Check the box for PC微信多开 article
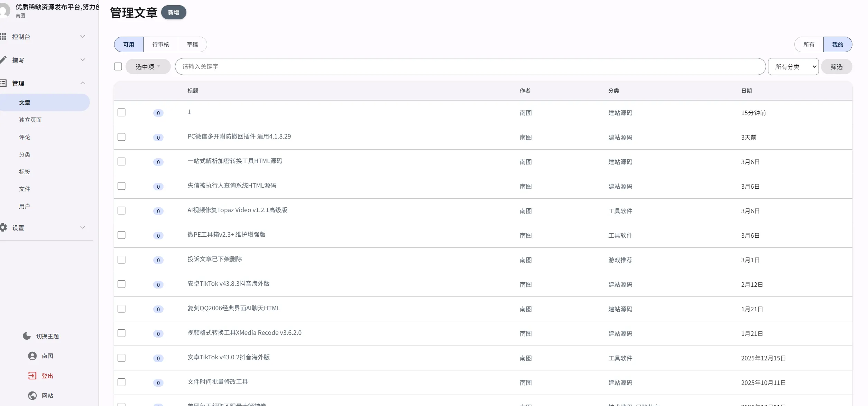This screenshot has height=406, width=868. point(121,137)
